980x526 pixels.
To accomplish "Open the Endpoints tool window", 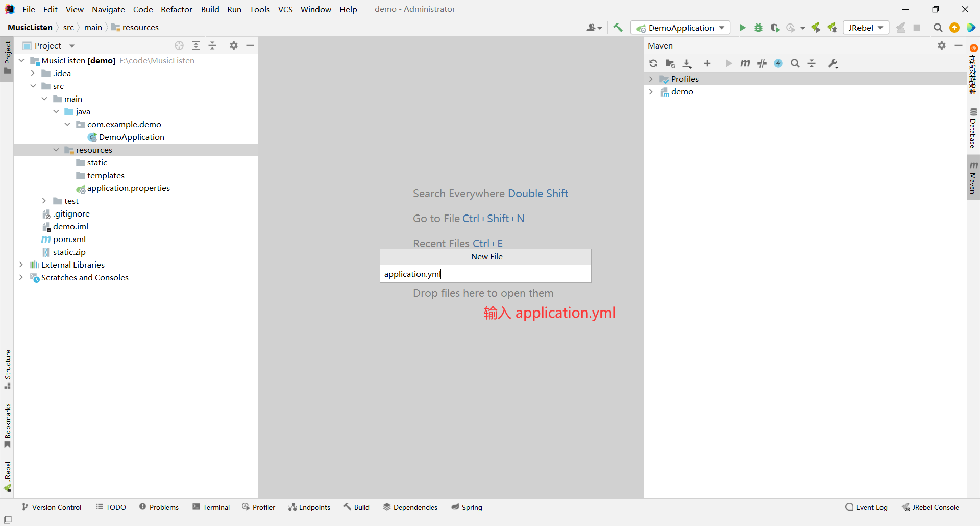I will 309,507.
